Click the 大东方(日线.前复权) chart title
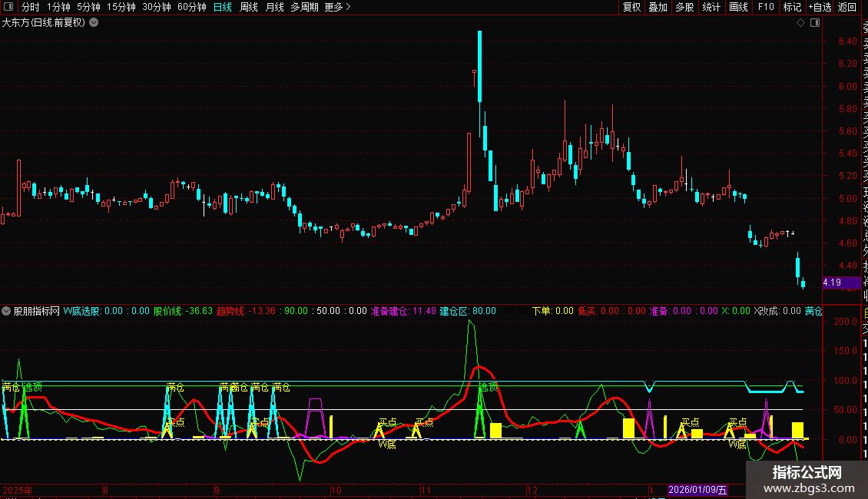This screenshot has height=499, width=868. (44, 23)
